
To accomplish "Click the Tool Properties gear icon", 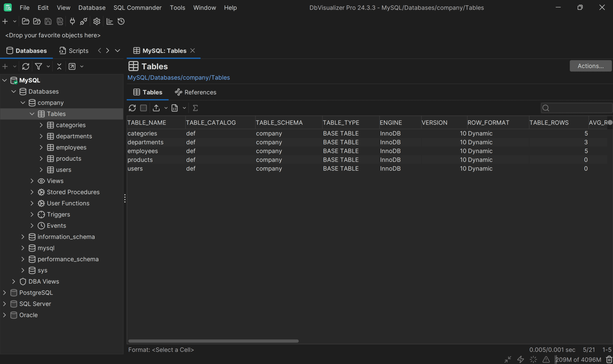I will (x=96, y=21).
